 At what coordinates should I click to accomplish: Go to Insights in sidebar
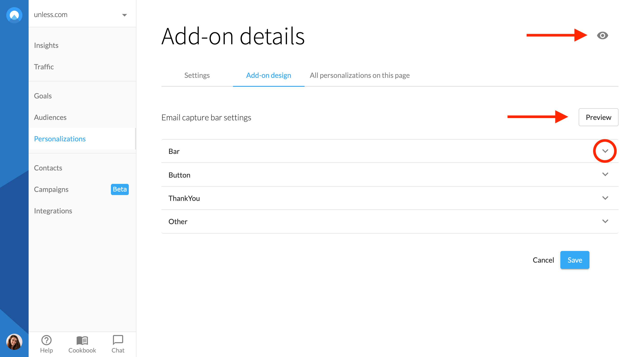click(46, 45)
